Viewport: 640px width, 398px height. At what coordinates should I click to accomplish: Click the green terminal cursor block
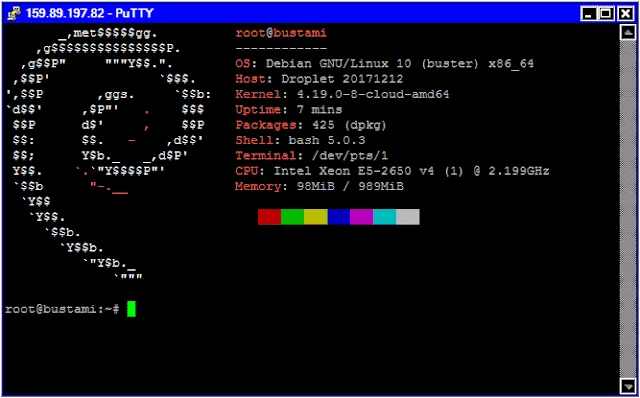click(131, 309)
